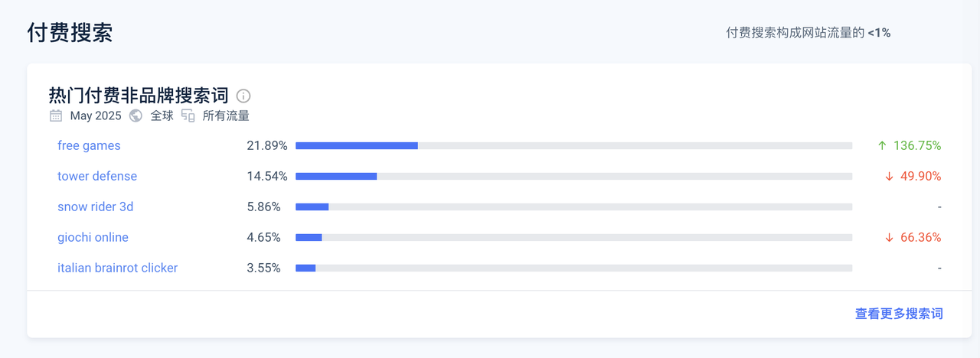
Task: Open the "free games" keyword link
Action: tap(89, 145)
